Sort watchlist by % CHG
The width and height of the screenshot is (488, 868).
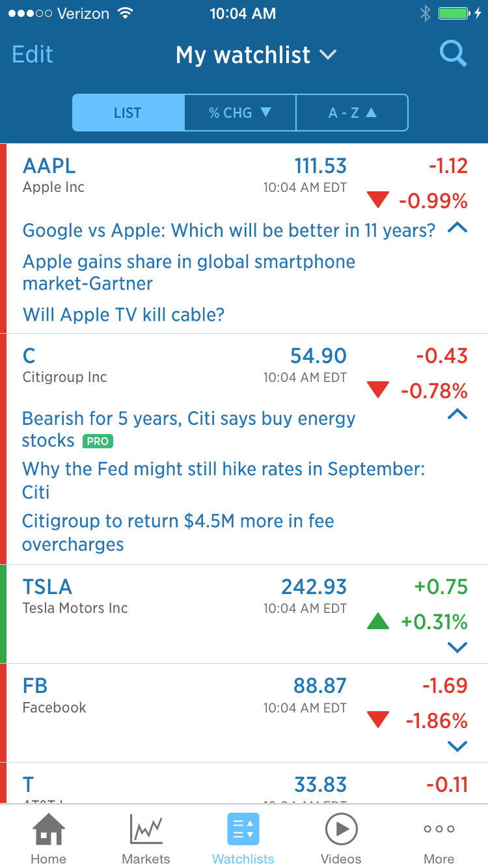pos(239,113)
